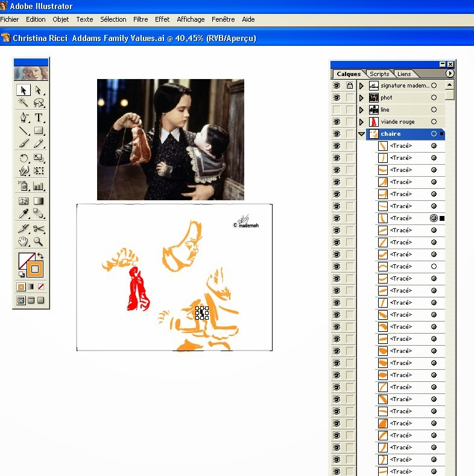
Task: Lock the viande rouge layer
Action: 350,122
